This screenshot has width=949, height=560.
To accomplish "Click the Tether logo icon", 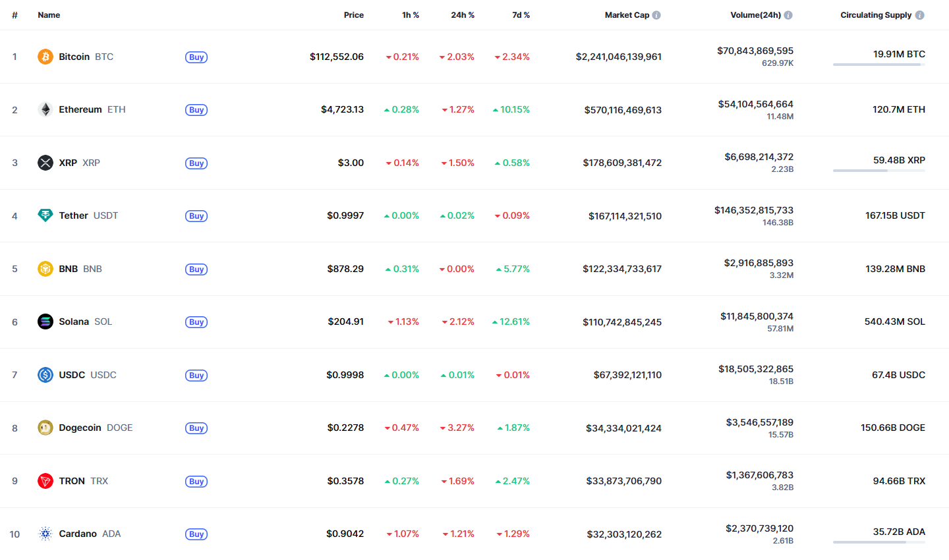I will coord(45,215).
